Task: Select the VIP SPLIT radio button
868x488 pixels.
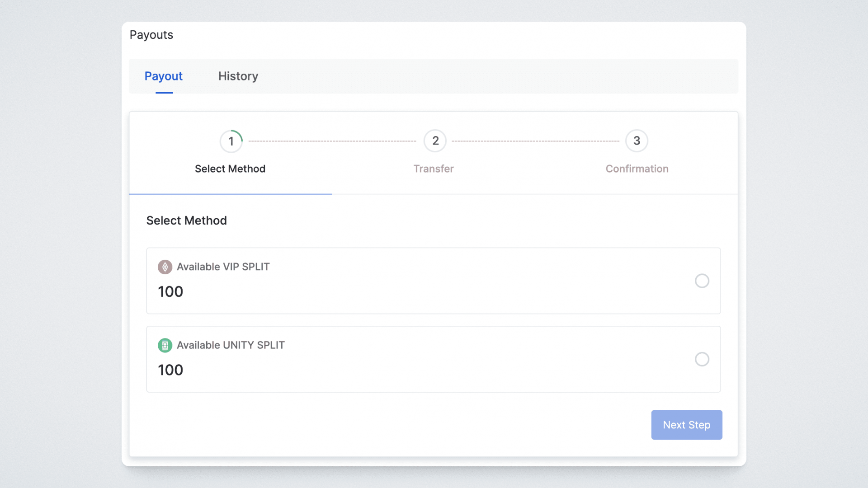Action: 702,281
